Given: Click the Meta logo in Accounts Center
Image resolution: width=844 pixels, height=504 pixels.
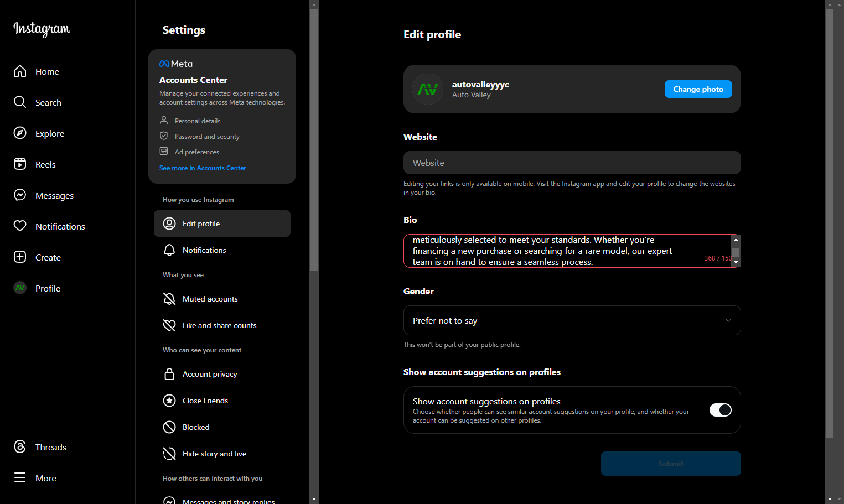Looking at the screenshot, I should click(x=176, y=64).
